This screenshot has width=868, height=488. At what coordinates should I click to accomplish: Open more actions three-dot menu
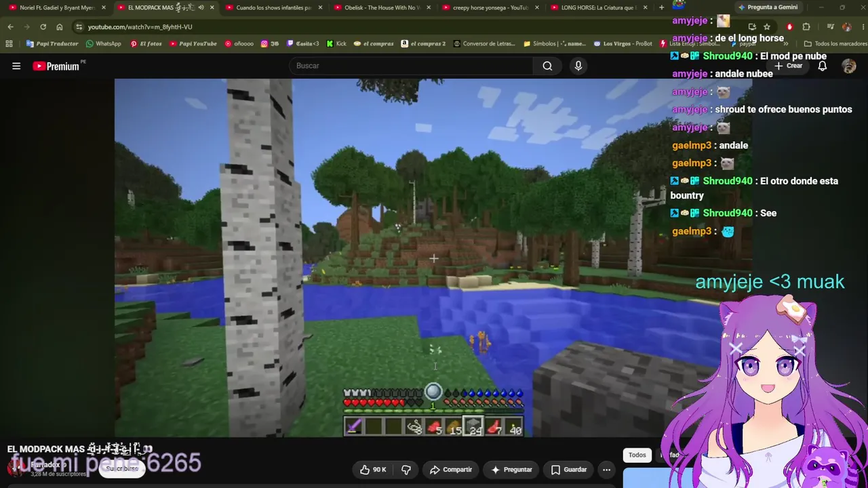[607, 470]
